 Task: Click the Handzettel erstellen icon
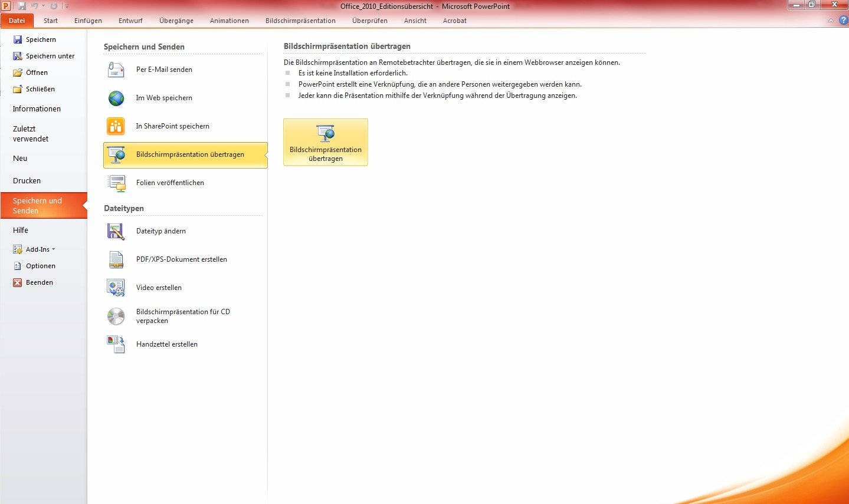116,344
